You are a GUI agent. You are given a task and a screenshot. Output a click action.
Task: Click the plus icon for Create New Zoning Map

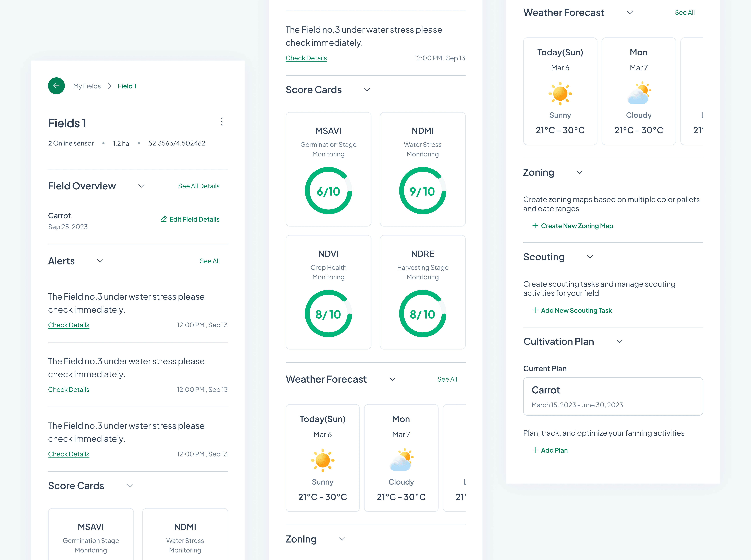(535, 226)
